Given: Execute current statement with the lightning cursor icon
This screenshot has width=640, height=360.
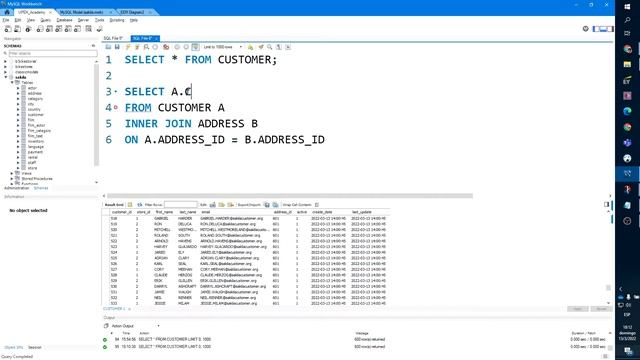Looking at the screenshot, I should [x=137, y=47].
